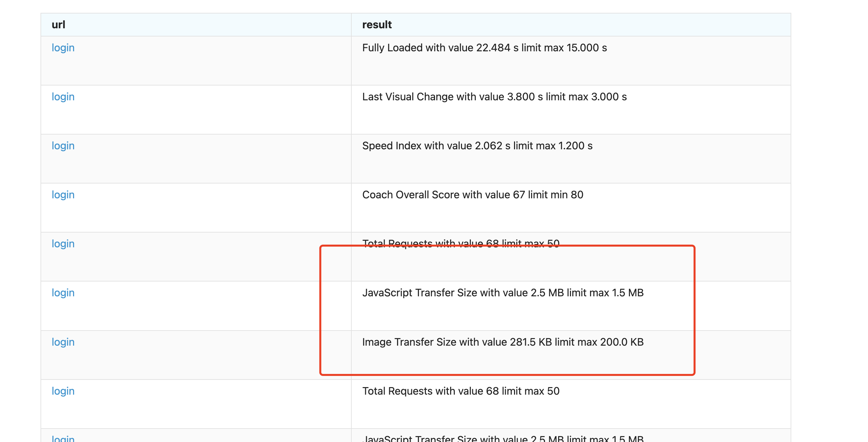Screen dimensions: 868x442
Task: Click the Last Visual Change 3.800 s result
Action: (494, 97)
